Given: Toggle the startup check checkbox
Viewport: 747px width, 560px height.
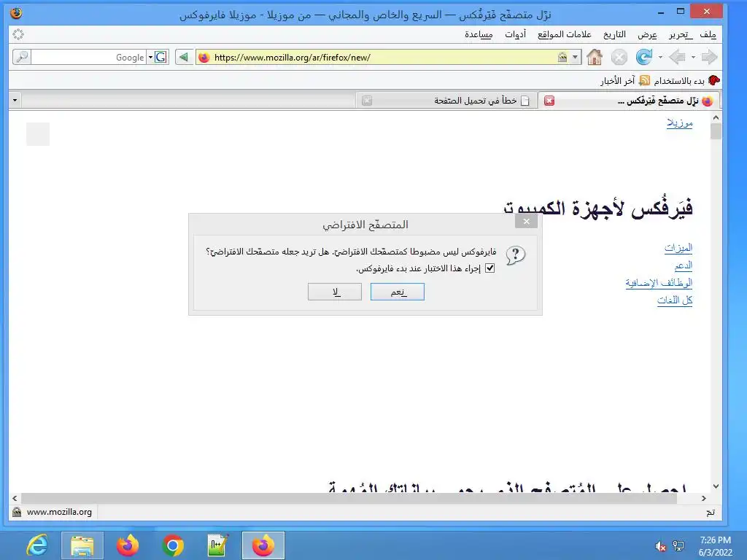Looking at the screenshot, I should pos(489,268).
